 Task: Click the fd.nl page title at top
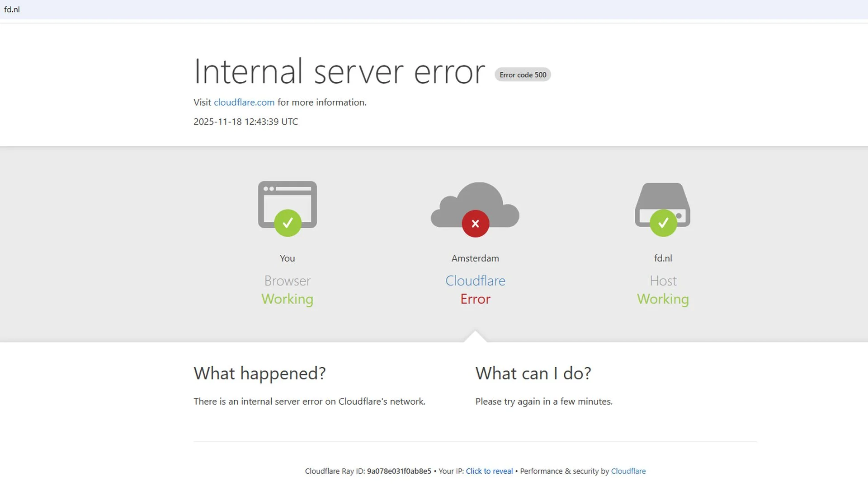click(12, 9)
